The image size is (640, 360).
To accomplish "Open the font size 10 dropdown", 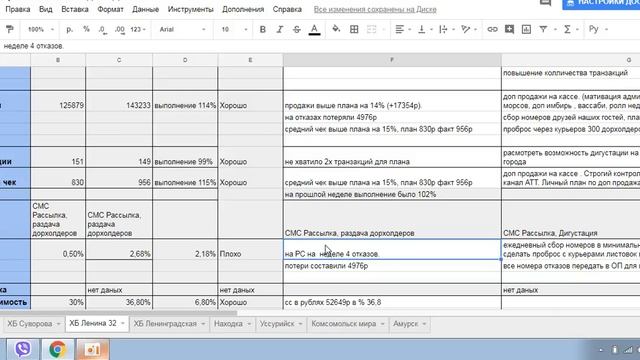I will click(234, 29).
